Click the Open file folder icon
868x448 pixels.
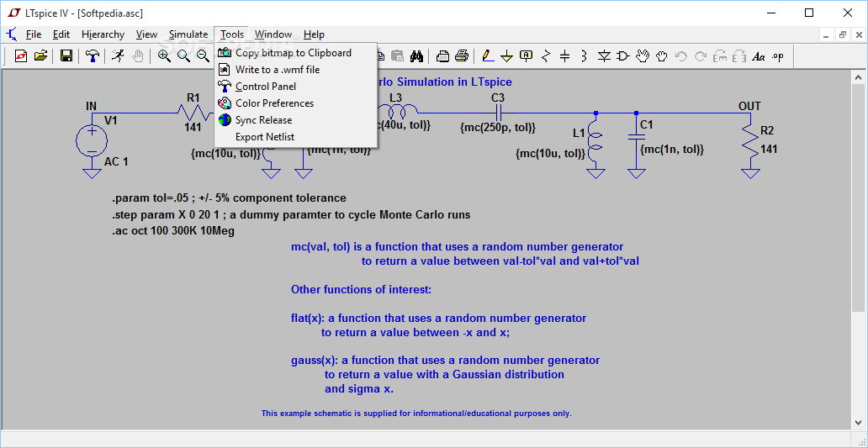(40, 55)
